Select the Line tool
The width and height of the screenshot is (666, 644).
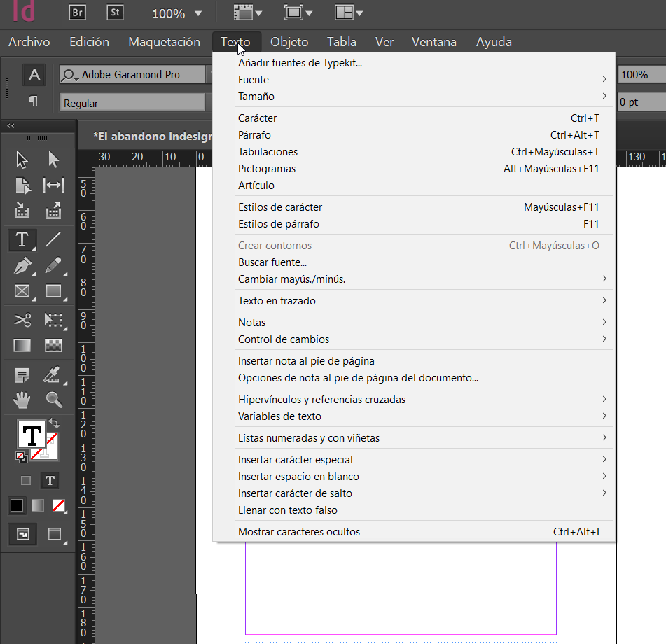click(53, 239)
